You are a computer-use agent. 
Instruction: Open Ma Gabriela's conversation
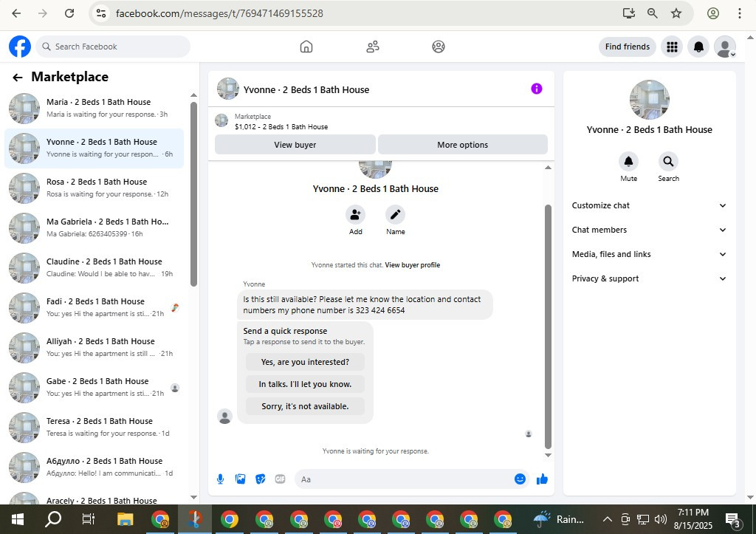click(94, 228)
